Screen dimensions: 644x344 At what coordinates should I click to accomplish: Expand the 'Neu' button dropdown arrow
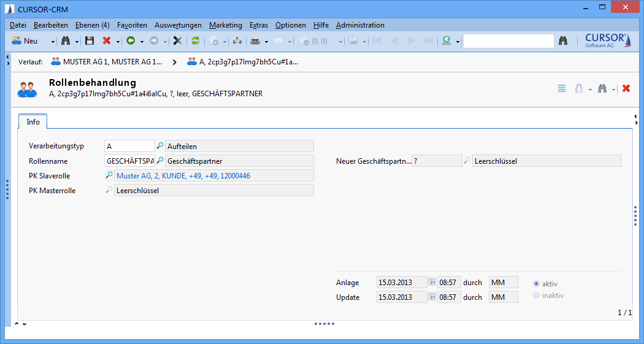[53, 42]
